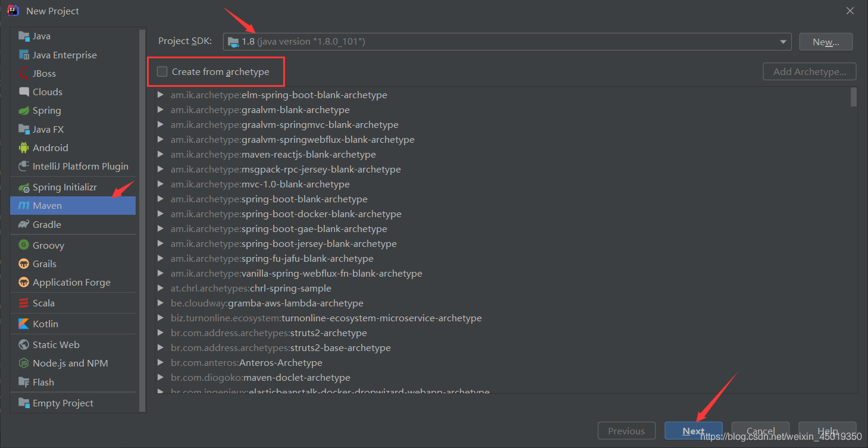Click the New... SDK button

[826, 42]
